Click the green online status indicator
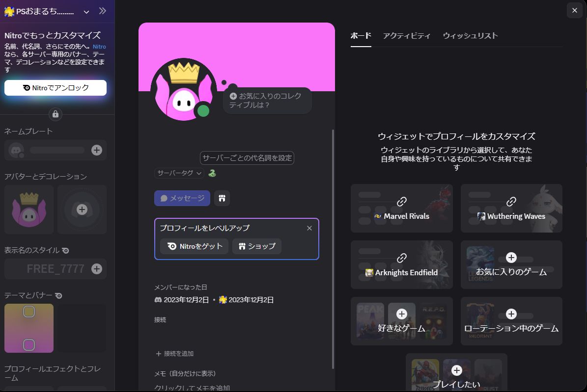This screenshot has height=392, width=587. (x=203, y=111)
